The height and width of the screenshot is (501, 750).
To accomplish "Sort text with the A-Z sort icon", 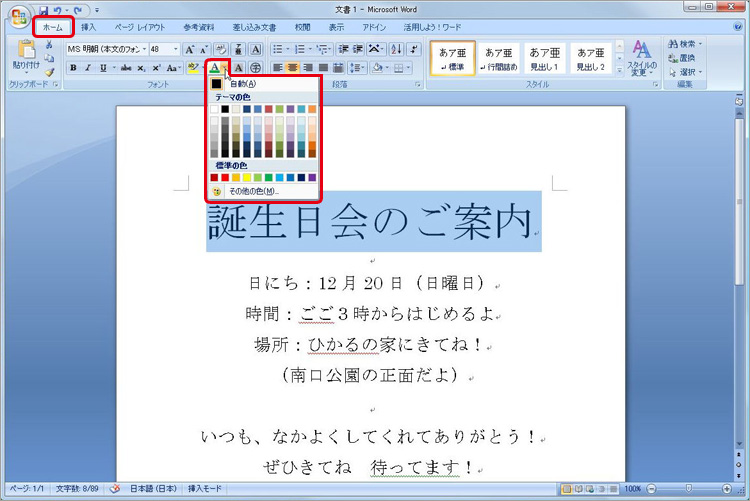I will point(396,49).
